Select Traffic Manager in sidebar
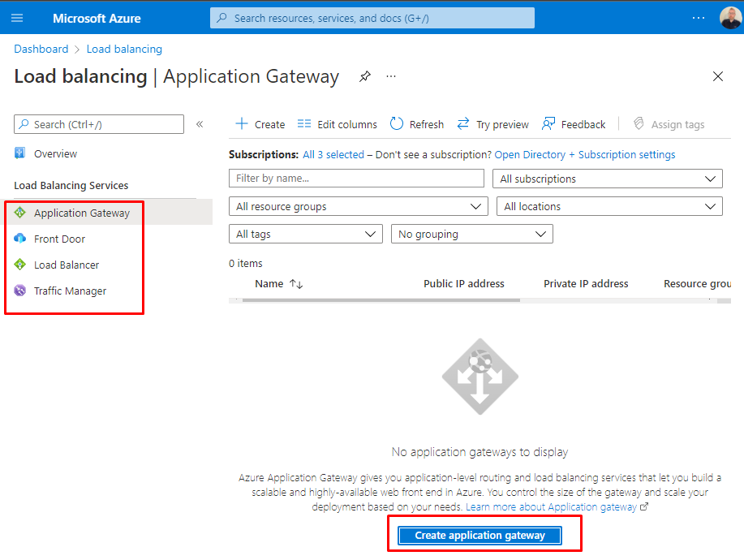 (70, 291)
